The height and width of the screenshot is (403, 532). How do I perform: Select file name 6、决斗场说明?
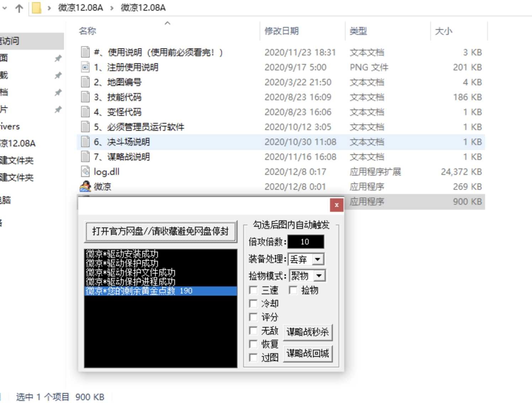[122, 142]
